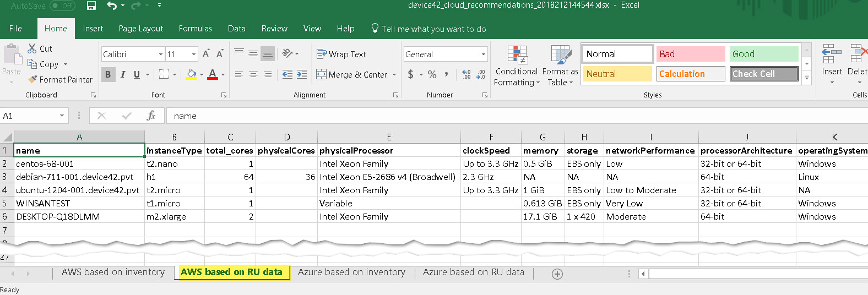Click the Orientation text angle icon
This screenshot has width=868, height=295.
[287, 53]
